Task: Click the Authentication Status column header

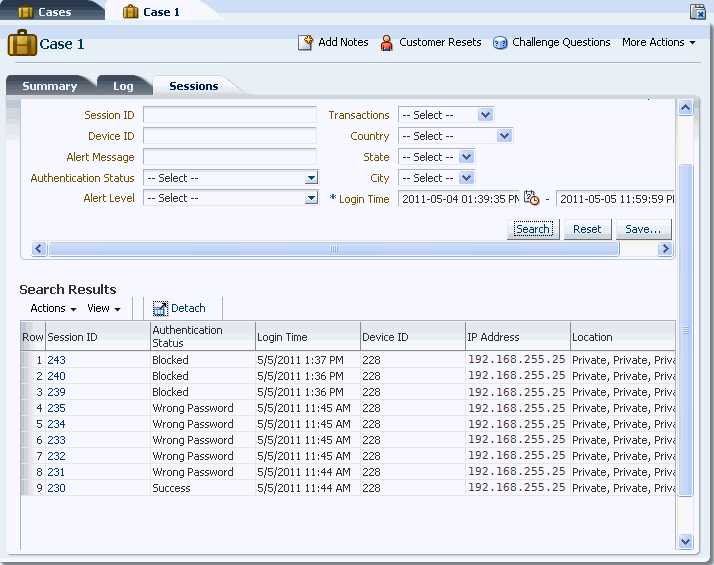Action: click(203, 336)
